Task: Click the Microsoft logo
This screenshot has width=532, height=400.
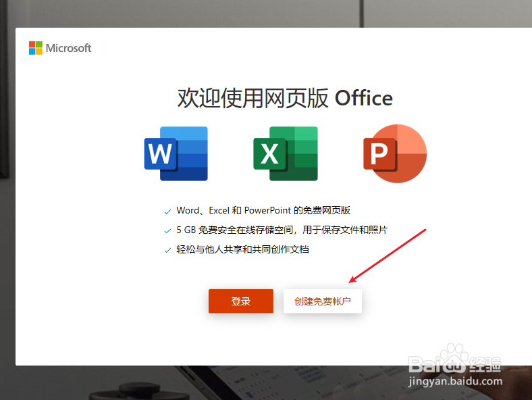Action: point(60,48)
